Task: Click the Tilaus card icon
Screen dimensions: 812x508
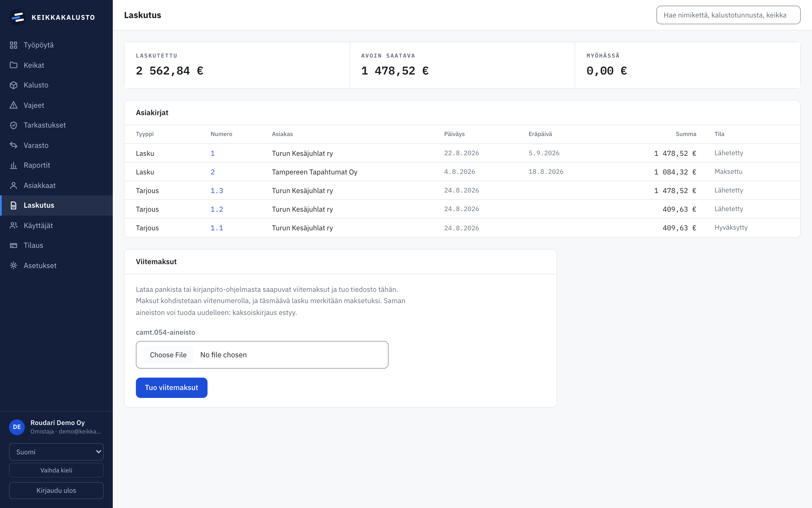Action: (14, 245)
